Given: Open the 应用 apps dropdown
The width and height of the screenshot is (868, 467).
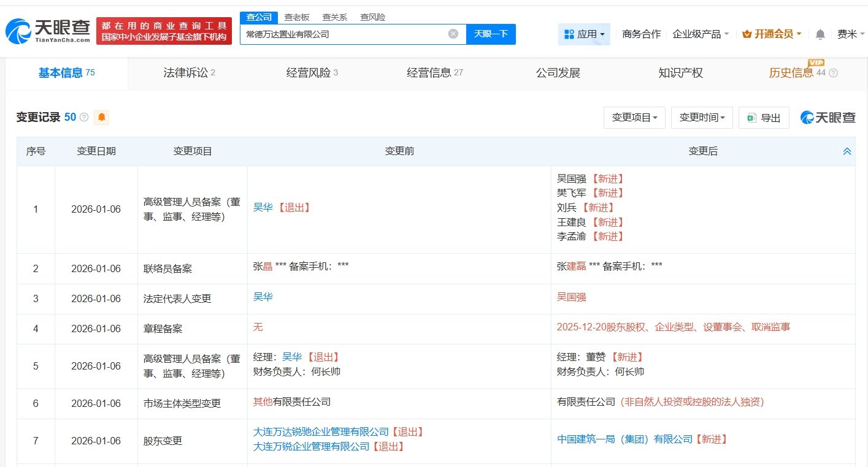Looking at the screenshot, I should [584, 34].
